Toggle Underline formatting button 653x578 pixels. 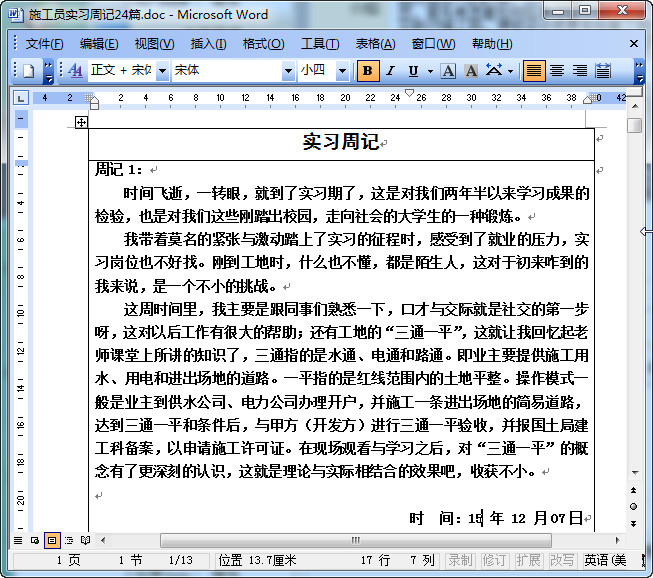[x=413, y=71]
